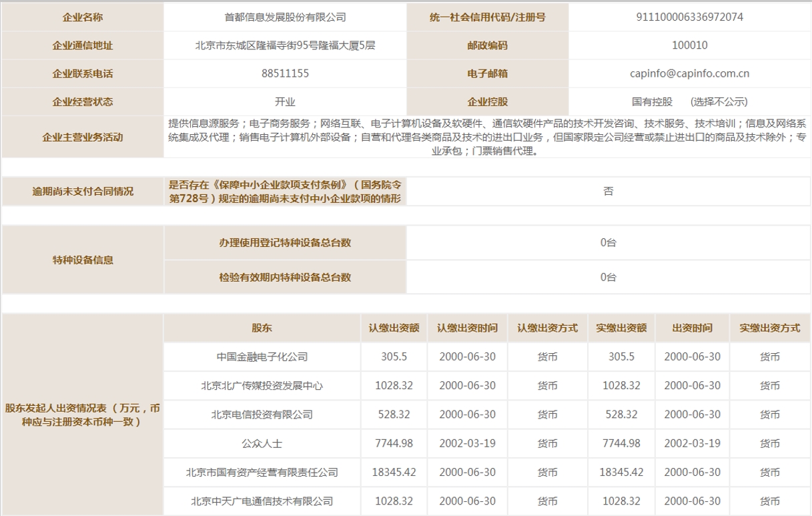The image size is (812, 516).
Task: Select the main business activities description paragraph
Action: pos(487,138)
